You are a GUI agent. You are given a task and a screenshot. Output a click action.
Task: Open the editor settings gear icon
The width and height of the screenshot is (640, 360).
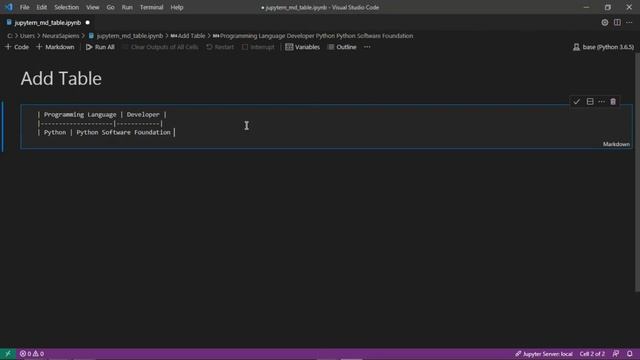click(x=604, y=23)
